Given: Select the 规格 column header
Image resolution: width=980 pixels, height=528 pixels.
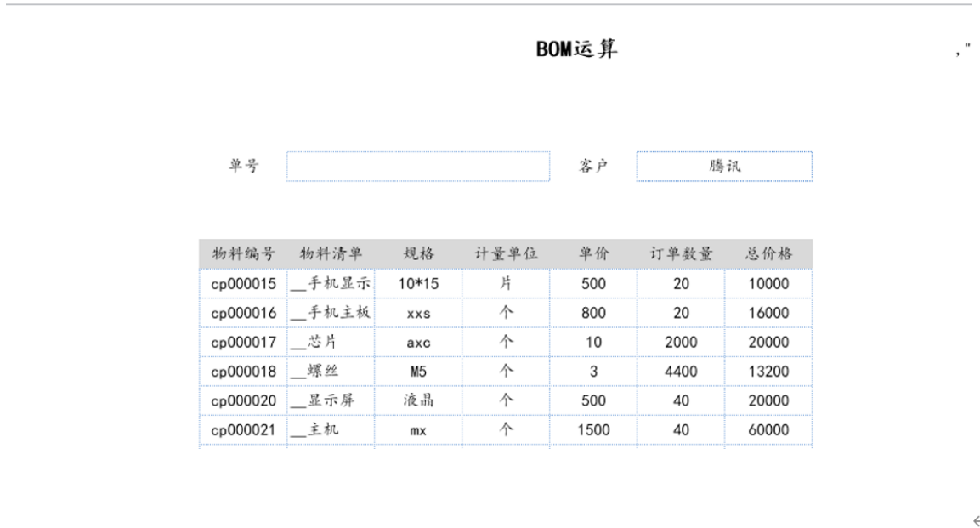Looking at the screenshot, I should tap(418, 253).
